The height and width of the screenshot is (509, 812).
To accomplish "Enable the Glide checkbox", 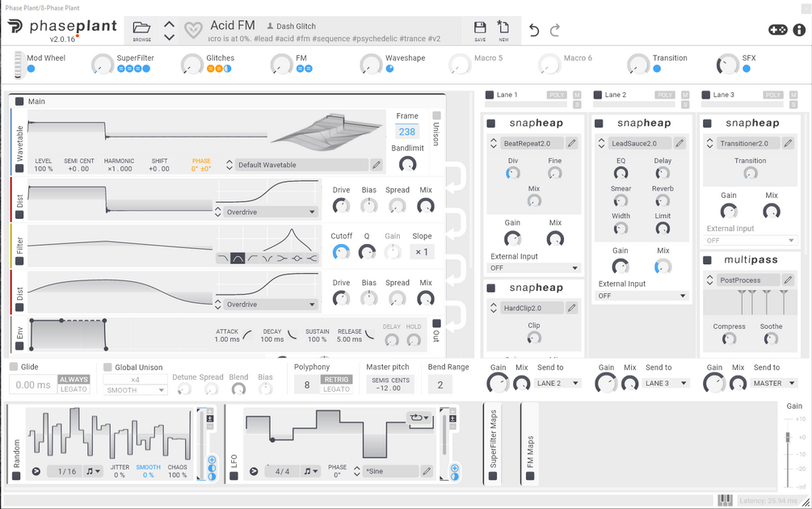I will 14,367.
